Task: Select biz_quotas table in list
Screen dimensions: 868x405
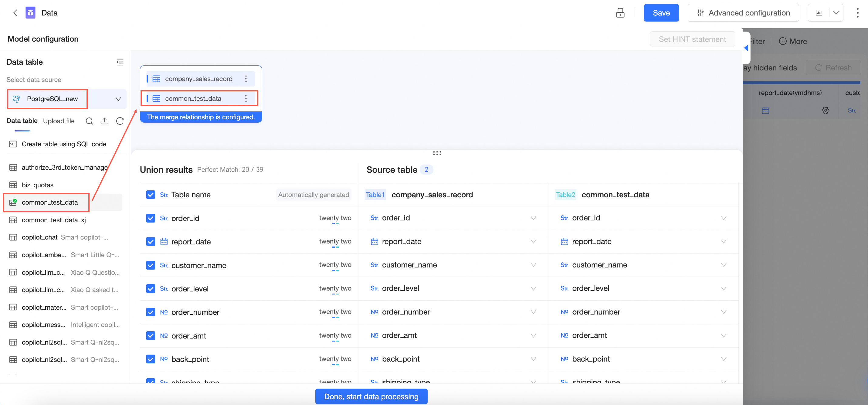Action: (x=37, y=185)
